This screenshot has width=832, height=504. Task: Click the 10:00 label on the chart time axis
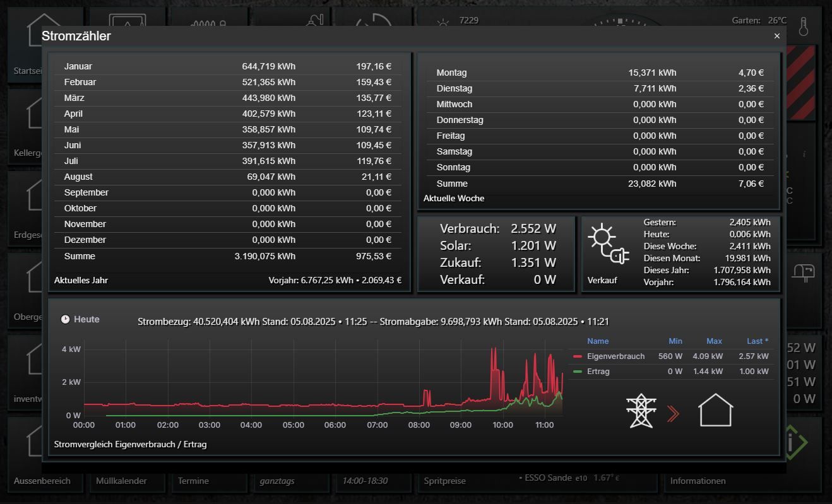pos(502,425)
